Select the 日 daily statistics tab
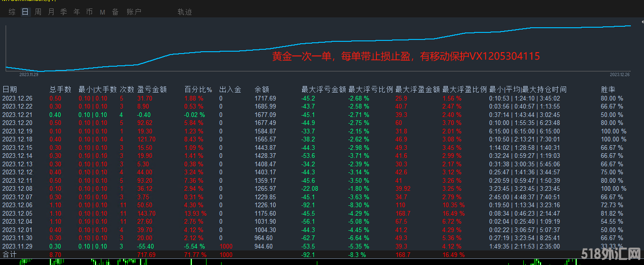 (25, 12)
